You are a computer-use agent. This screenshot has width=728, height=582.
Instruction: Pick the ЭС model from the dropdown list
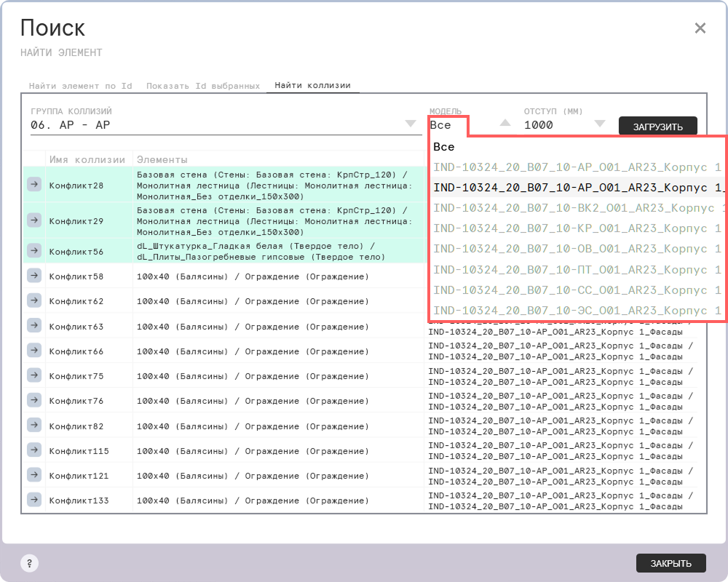(x=577, y=311)
